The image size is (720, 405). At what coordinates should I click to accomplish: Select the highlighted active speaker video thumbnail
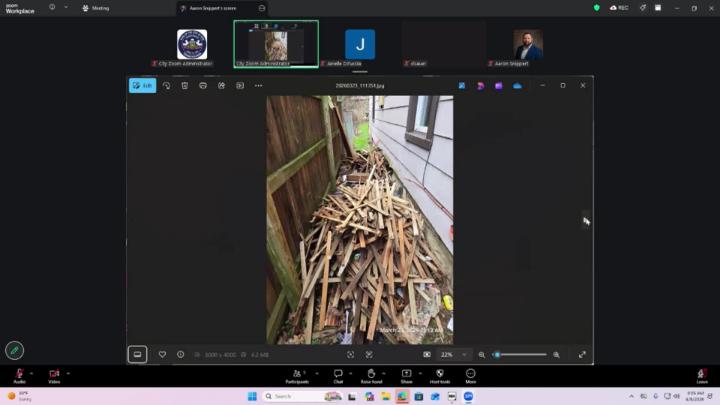pyautogui.click(x=276, y=44)
